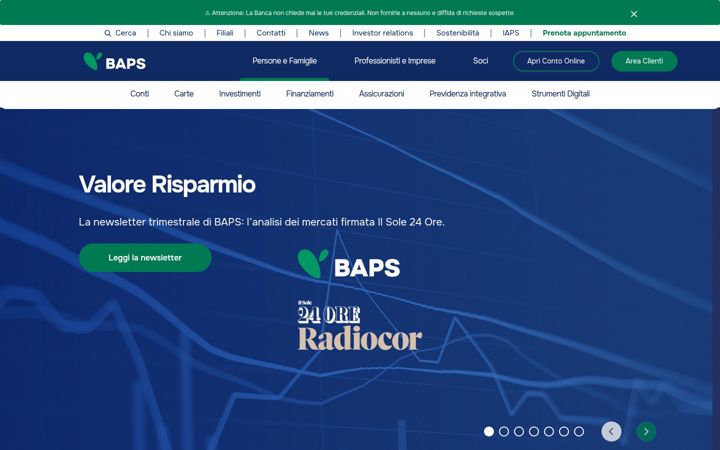This screenshot has height=450, width=720.
Task: Select the sixth carousel dot
Action: click(564, 431)
